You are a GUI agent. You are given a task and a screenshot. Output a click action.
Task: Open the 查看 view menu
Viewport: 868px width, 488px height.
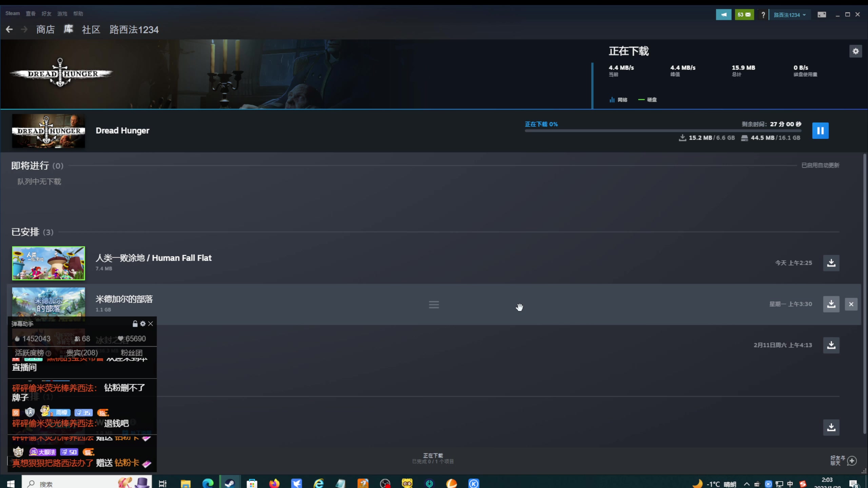coord(31,14)
